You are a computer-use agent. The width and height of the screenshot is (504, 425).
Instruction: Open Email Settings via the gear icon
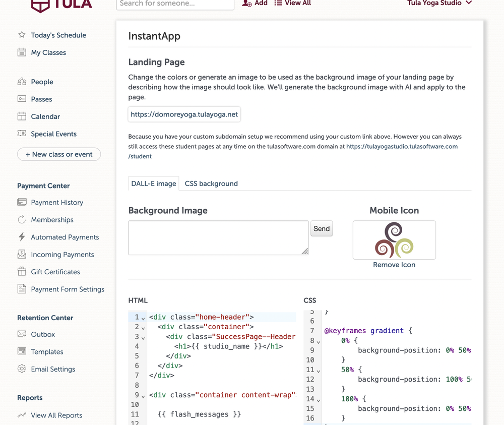22,369
